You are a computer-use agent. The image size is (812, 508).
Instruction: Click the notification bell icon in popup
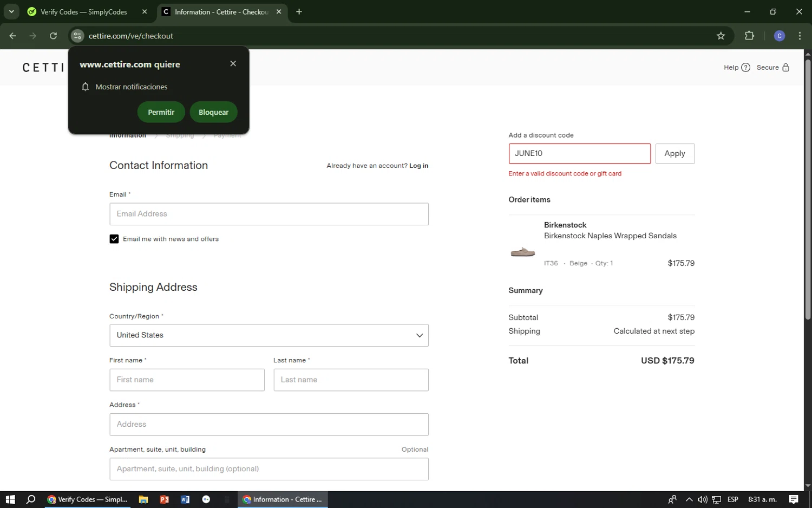click(x=85, y=87)
